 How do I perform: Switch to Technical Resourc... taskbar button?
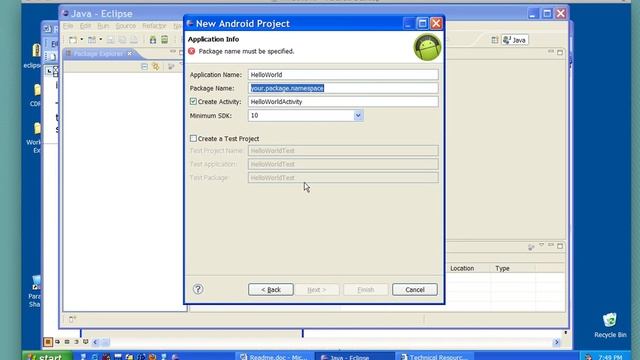pos(435,357)
